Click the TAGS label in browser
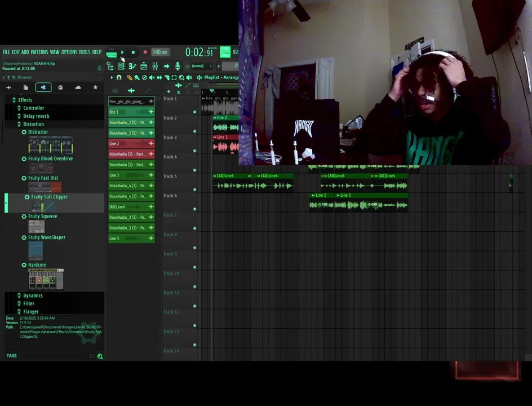532x406 pixels. point(11,356)
